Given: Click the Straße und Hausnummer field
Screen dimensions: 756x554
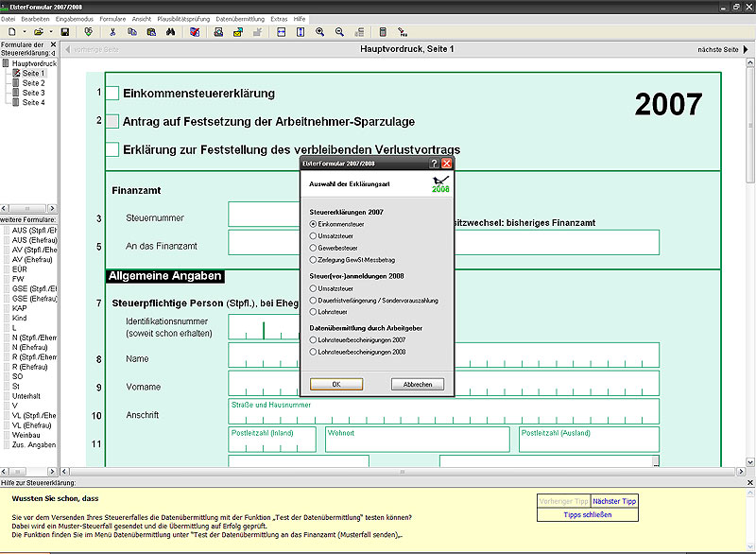Looking at the screenshot, I should pyautogui.click(x=443, y=411).
